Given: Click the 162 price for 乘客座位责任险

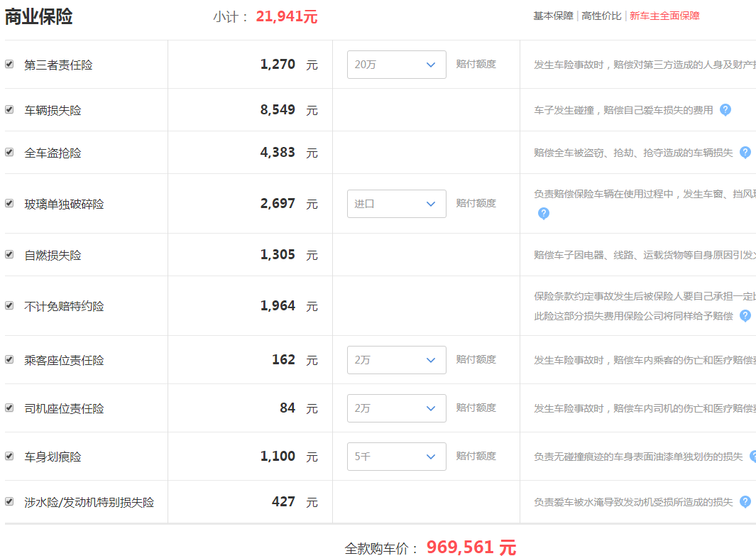Looking at the screenshot, I should tap(283, 360).
